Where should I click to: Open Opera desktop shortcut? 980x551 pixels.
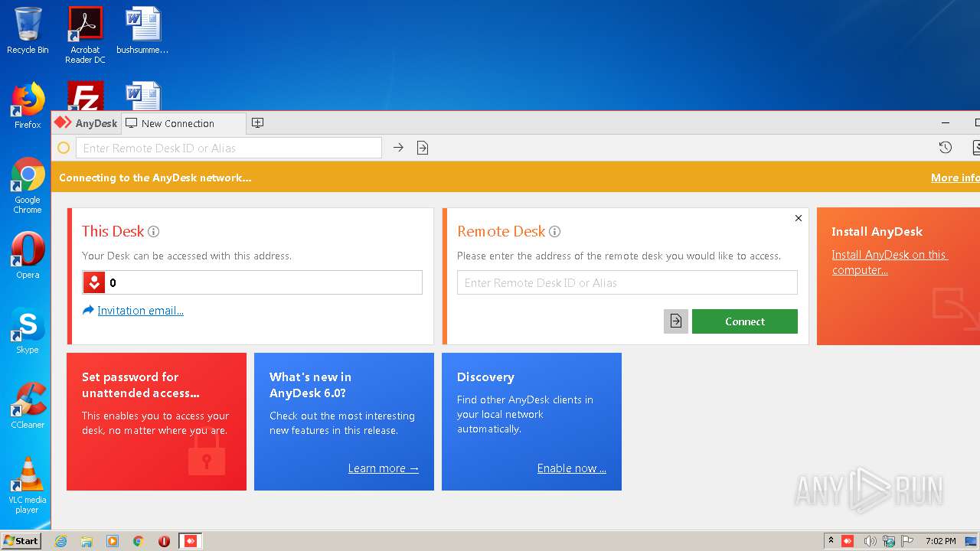pos(28,256)
